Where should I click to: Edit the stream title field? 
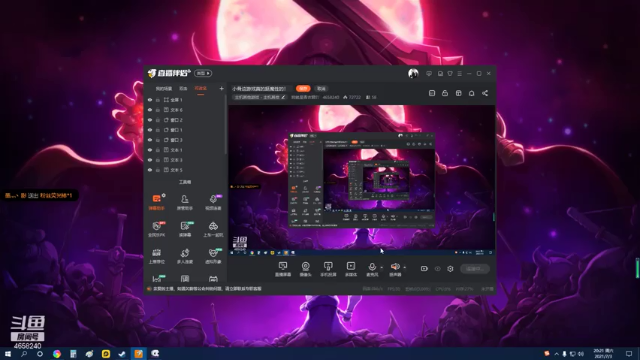[x=262, y=89]
